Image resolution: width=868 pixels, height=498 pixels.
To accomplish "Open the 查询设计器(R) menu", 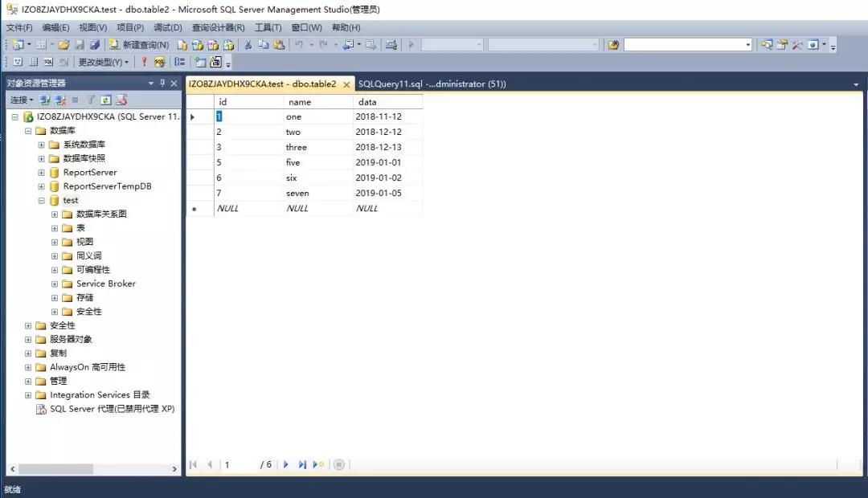I will [x=218, y=27].
